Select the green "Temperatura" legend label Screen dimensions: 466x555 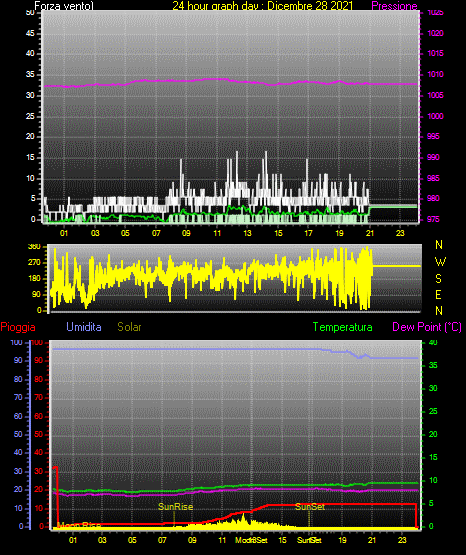coord(343,327)
